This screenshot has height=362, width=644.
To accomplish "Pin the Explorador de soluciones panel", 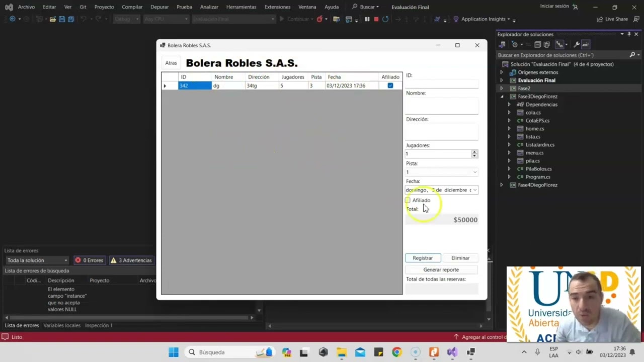I will tap(629, 34).
